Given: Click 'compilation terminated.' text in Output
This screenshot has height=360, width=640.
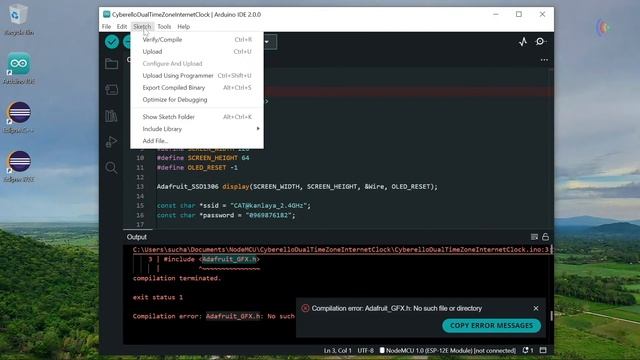Looking at the screenshot, I should pos(177,278).
